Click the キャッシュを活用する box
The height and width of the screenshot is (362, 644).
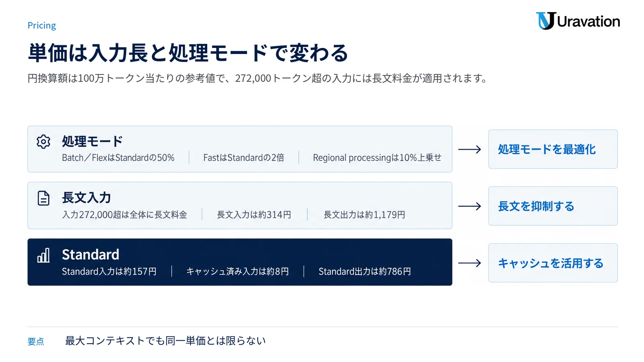pos(553,263)
